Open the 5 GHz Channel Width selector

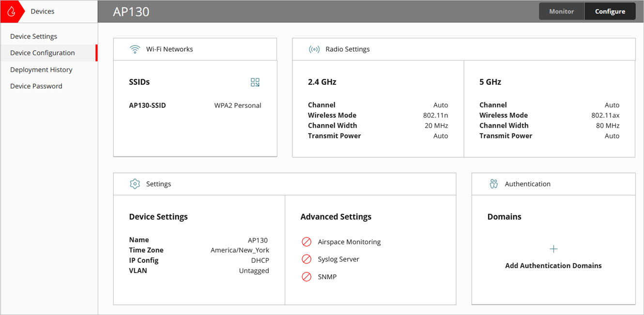point(608,125)
